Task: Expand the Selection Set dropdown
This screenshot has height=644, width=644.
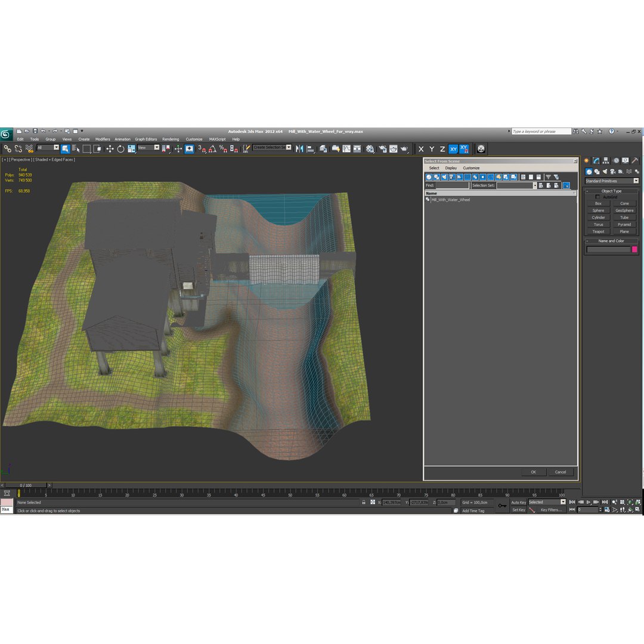Action: [535, 185]
